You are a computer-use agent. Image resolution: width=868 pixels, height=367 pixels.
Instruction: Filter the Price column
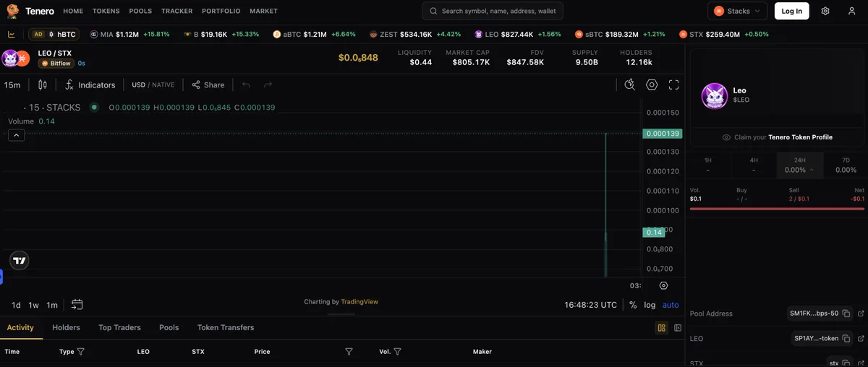(349, 352)
